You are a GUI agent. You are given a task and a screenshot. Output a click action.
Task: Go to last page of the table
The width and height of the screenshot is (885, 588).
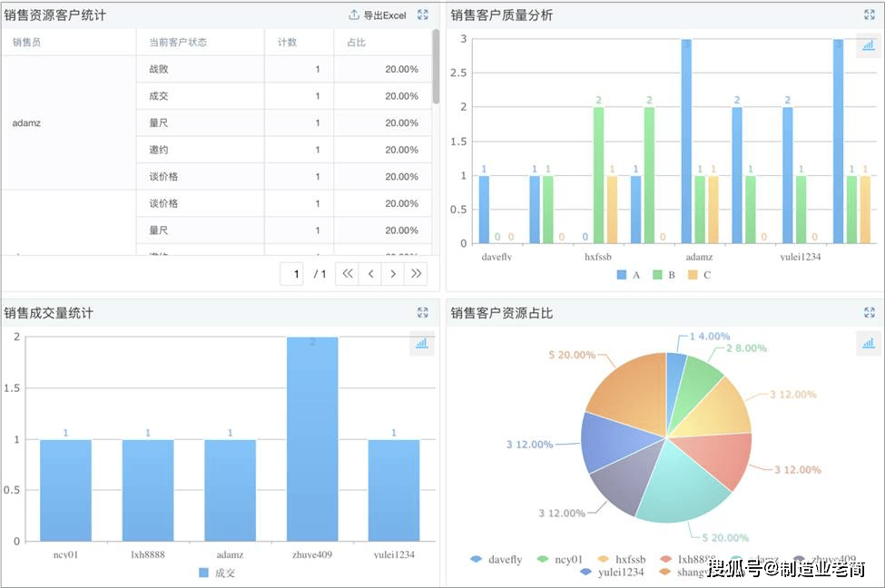point(416,274)
